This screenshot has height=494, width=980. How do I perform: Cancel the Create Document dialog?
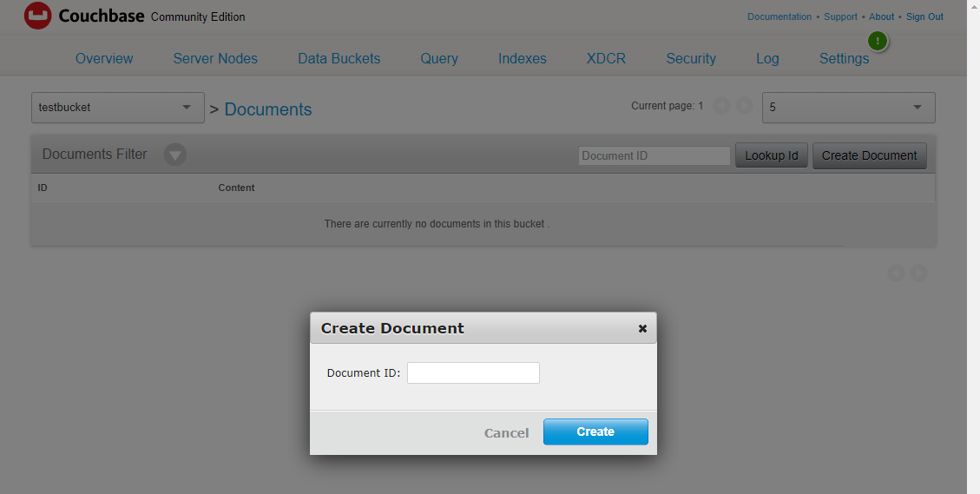(x=506, y=432)
